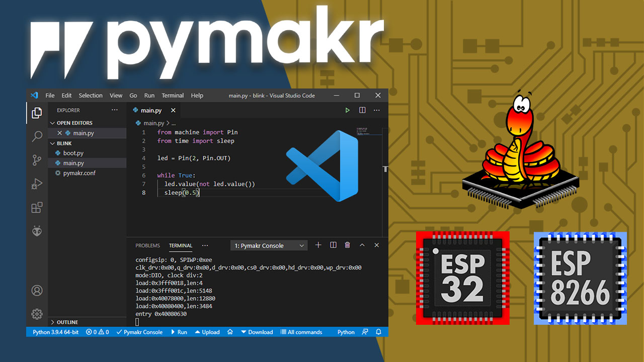Image resolution: width=644 pixels, height=362 pixels.
Task: Select the Search icon in activity bar
Action: pos(37,137)
